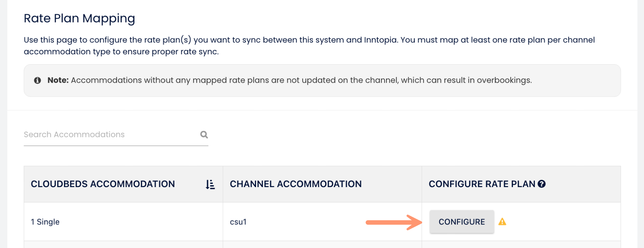Viewport: 644px width, 248px height.
Task: Click the magnifying glass search icon
Action: (204, 135)
